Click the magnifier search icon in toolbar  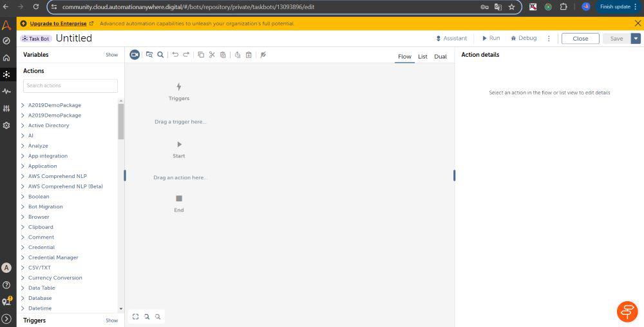(x=160, y=55)
